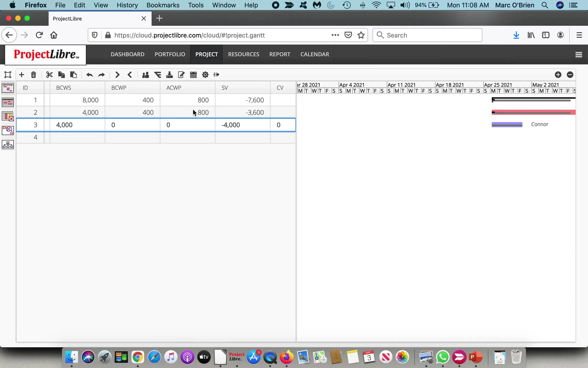The image size is (588, 368).
Task: Sort by BCWS column header
Action: pos(77,88)
